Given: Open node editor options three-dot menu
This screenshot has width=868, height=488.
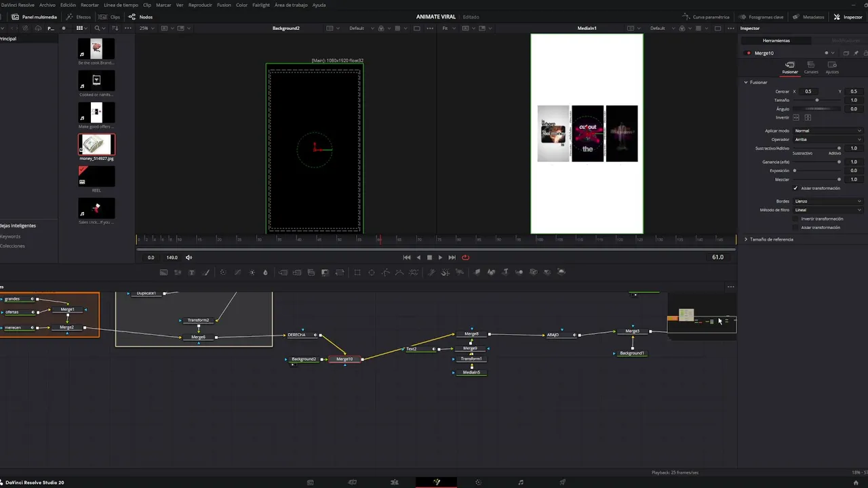Looking at the screenshot, I should [x=730, y=287].
